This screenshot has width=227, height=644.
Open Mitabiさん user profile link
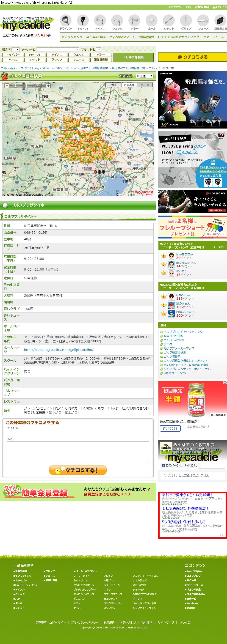coord(183,295)
